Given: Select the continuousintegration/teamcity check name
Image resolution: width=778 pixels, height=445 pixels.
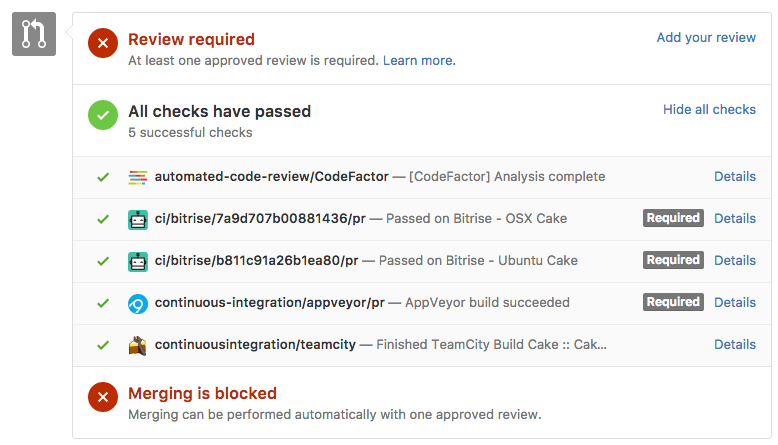Looking at the screenshot, I should tap(255, 344).
